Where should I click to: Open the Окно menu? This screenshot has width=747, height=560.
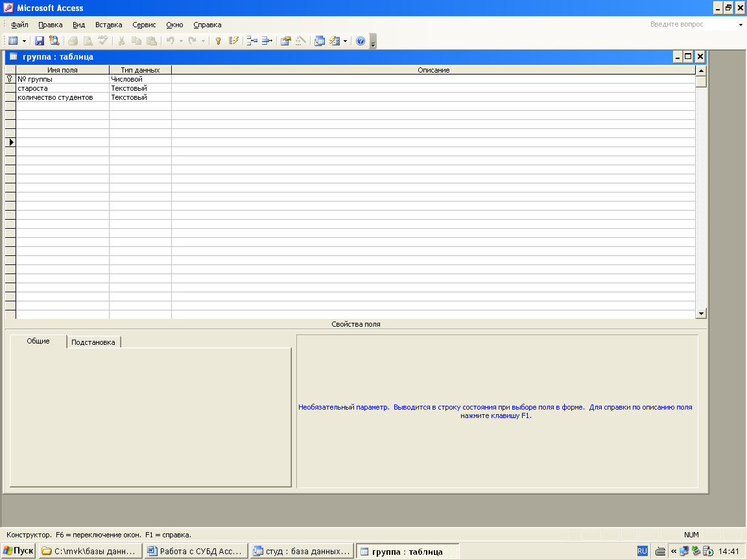174,25
